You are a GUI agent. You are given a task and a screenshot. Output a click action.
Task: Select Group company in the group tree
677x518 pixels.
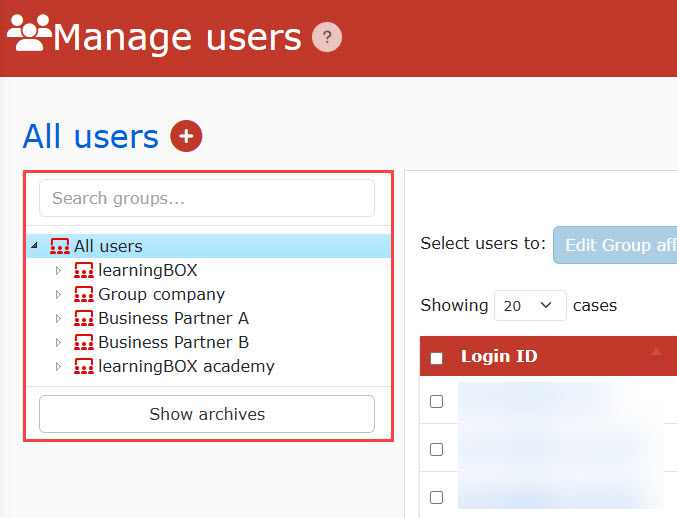pos(161,294)
